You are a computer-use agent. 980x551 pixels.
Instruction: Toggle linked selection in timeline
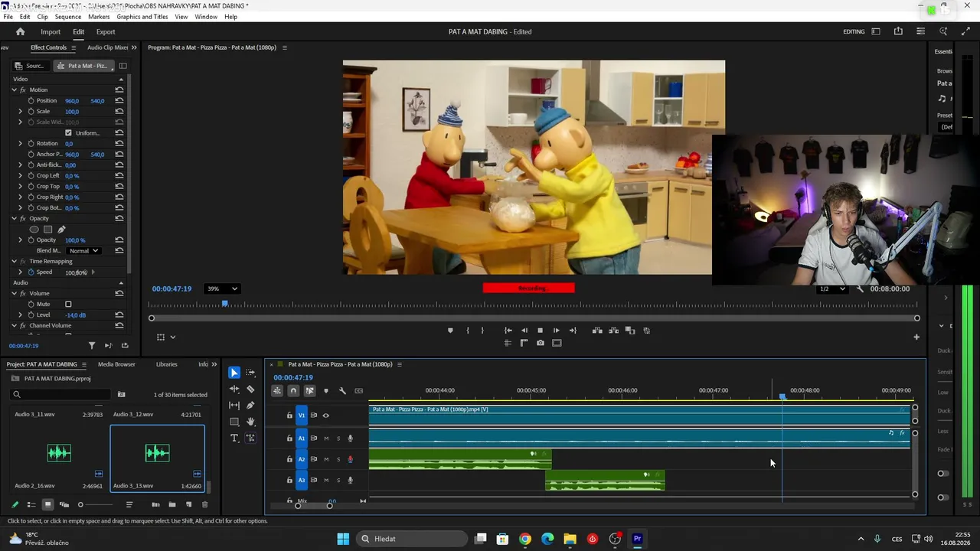pos(309,391)
